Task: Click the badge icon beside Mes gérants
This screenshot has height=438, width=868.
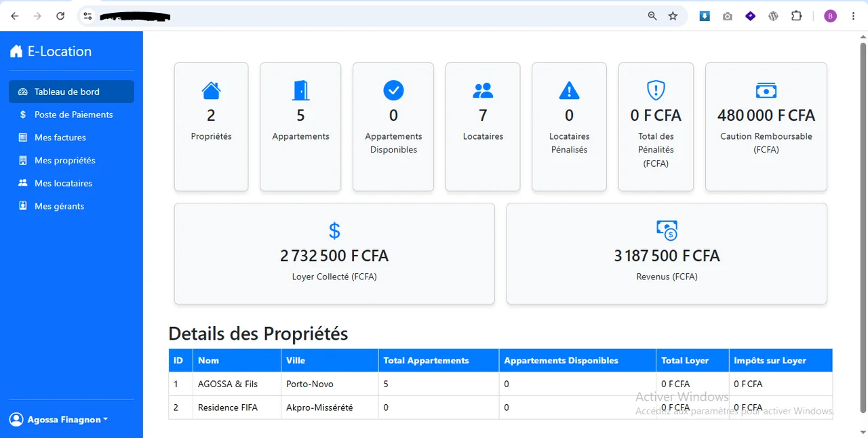Action: [23, 206]
